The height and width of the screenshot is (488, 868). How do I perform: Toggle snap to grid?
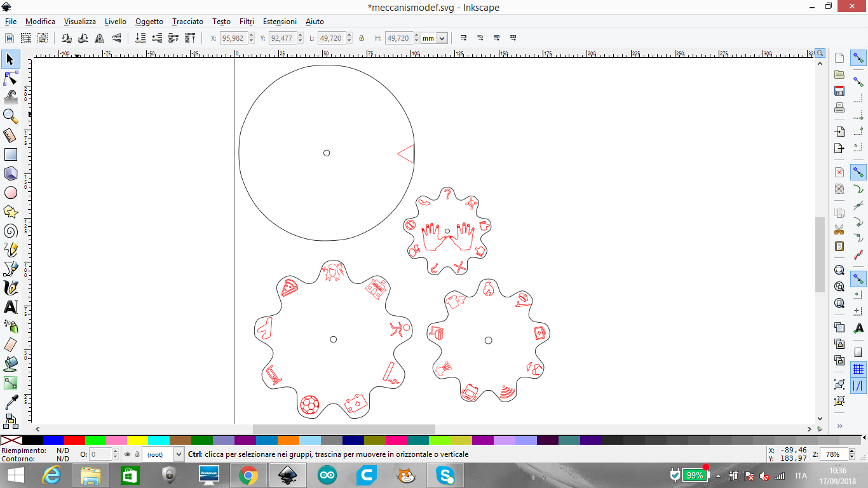[858, 369]
